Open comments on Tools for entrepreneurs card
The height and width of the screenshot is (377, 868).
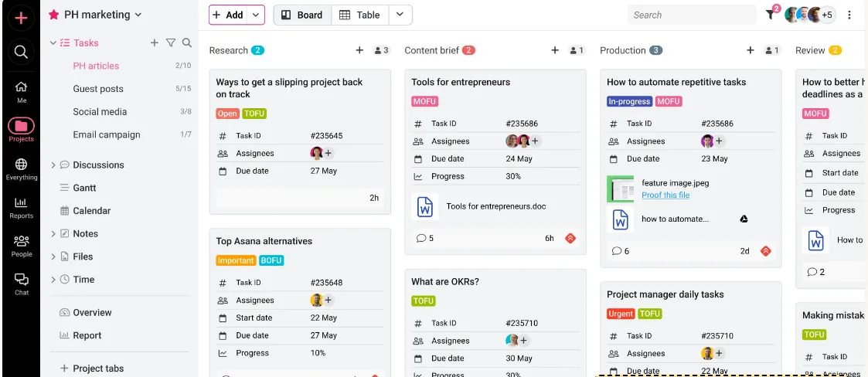[x=424, y=238]
